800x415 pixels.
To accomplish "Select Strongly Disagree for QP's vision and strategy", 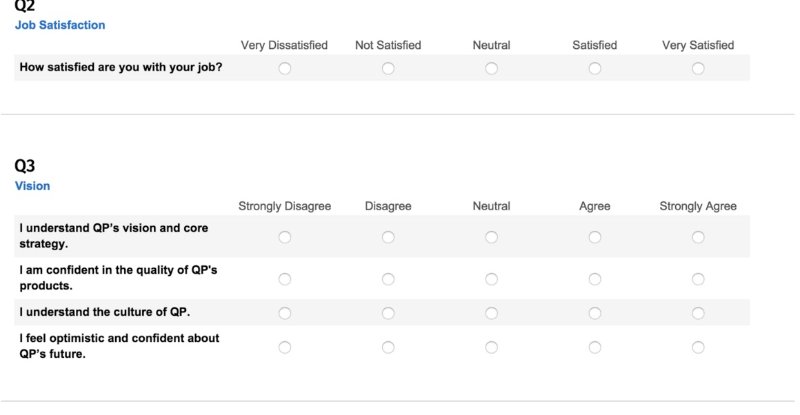I will click(x=285, y=237).
